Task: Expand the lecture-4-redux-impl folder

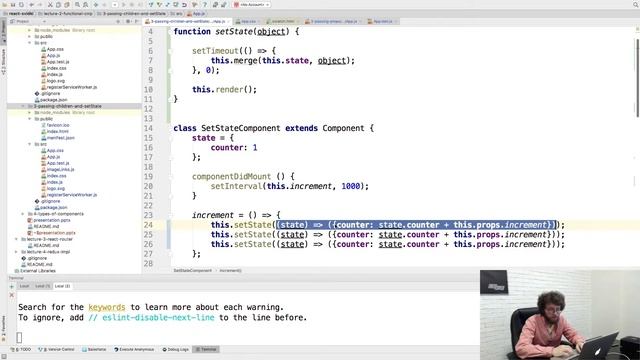Action: click(x=17, y=252)
